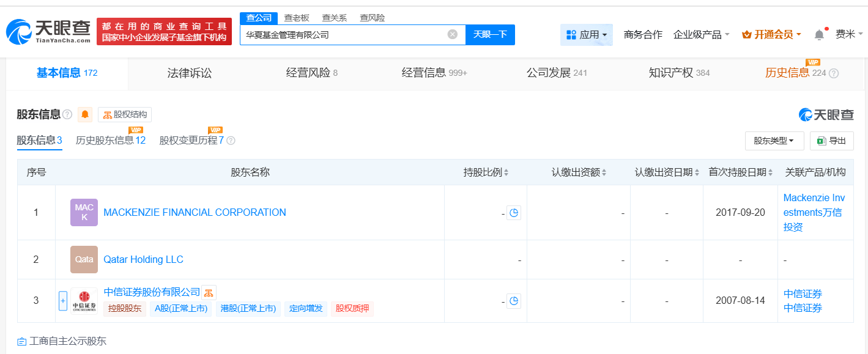This screenshot has width=868, height=354.
Task: Click into the company search input field
Action: pos(343,35)
